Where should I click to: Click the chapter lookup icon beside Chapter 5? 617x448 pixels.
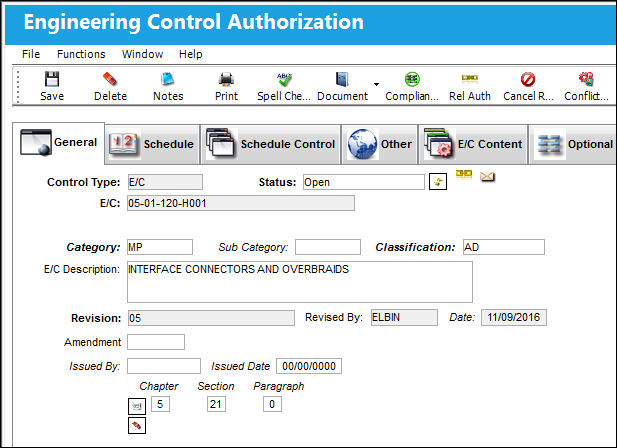pos(137,406)
